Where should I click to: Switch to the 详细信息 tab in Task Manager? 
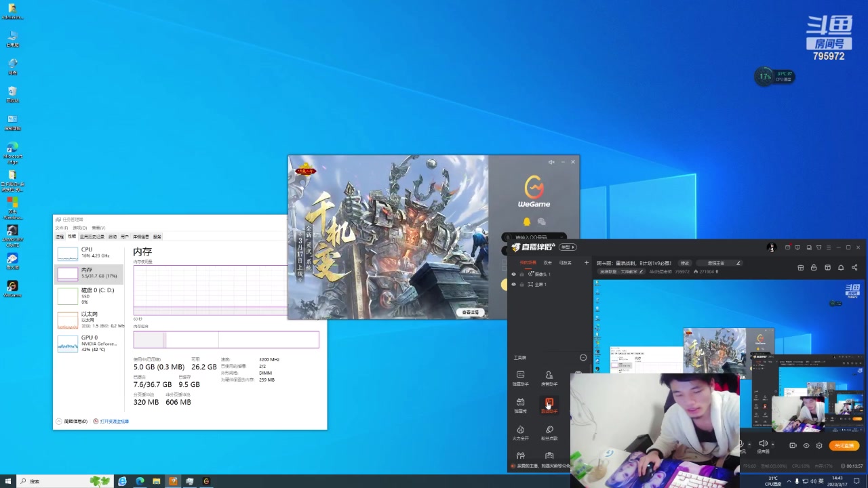(141, 237)
